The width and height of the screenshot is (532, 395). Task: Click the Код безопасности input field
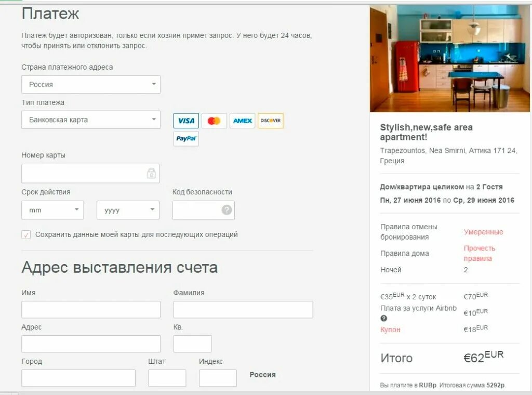click(204, 210)
